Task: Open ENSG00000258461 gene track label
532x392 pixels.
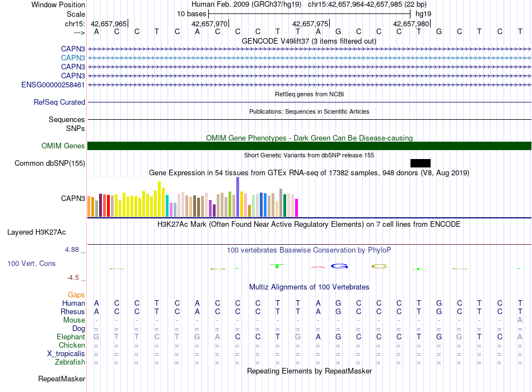Action: [53, 85]
